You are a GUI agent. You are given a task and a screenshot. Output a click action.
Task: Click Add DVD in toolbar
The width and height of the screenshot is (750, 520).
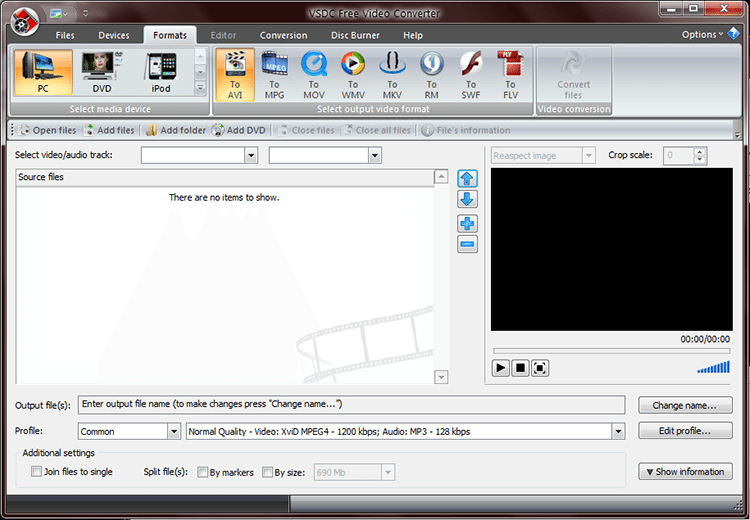239,130
